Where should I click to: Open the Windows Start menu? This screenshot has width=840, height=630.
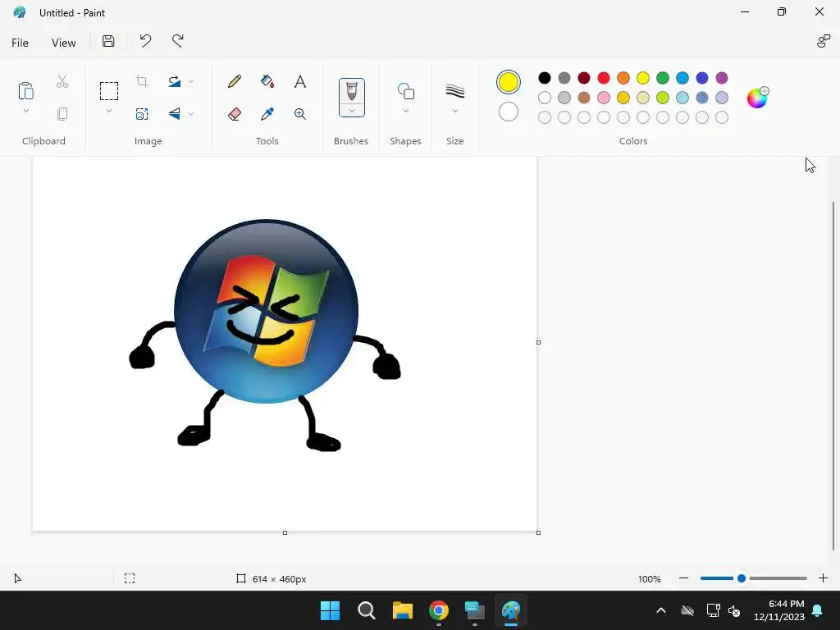coord(330,610)
